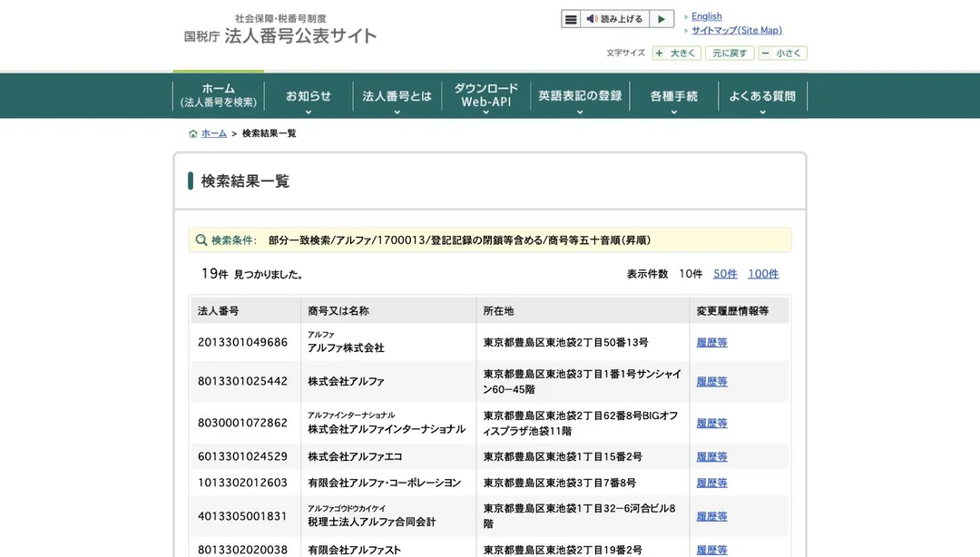Select corporate number 8013301025442

pos(242,381)
